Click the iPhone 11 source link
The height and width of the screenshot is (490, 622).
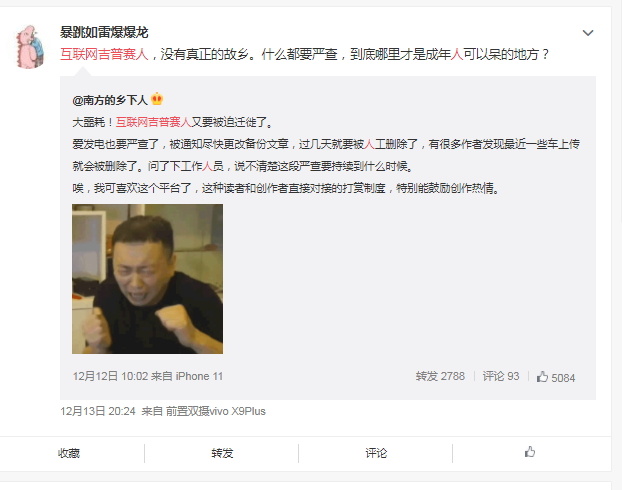pos(199,376)
